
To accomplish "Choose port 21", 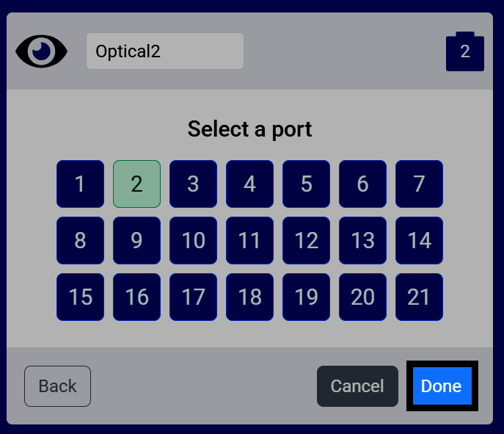I will 419,297.
